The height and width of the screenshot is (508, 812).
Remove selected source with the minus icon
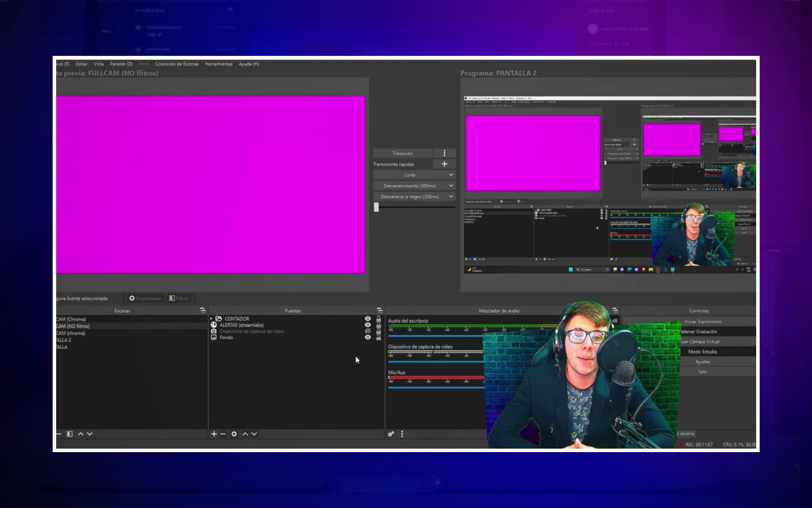[x=223, y=434]
